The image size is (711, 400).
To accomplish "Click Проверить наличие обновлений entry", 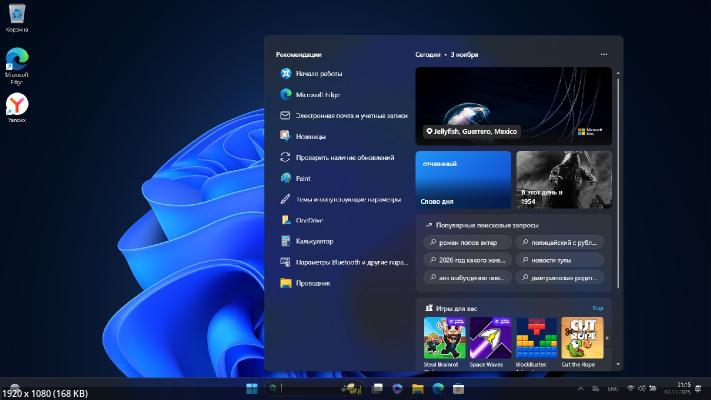I will (x=344, y=157).
